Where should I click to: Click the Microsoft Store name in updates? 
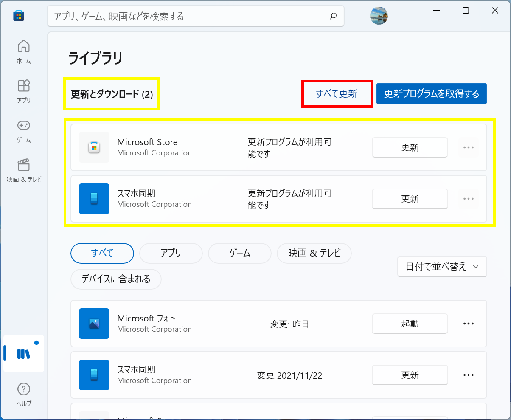[x=147, y=142]
